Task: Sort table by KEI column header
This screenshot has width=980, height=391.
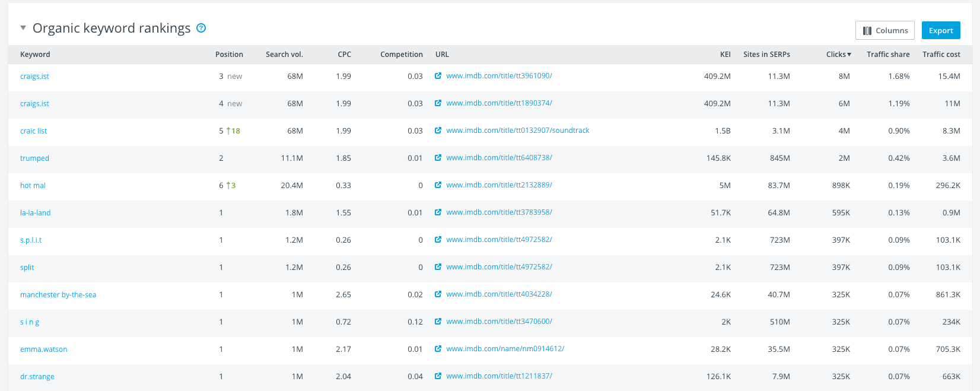Action: pos(725,54)
